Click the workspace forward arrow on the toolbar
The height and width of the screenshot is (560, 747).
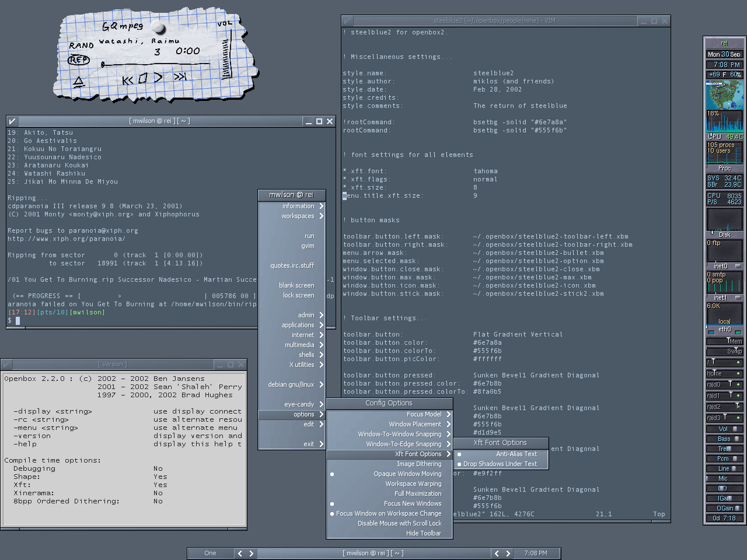[x=251, y=553]
